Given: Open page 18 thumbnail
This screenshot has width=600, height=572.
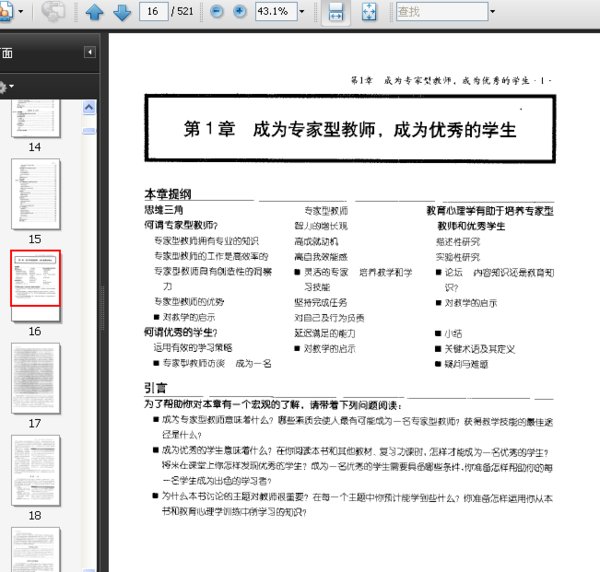Looking at the screenshot, I should 35,469.
